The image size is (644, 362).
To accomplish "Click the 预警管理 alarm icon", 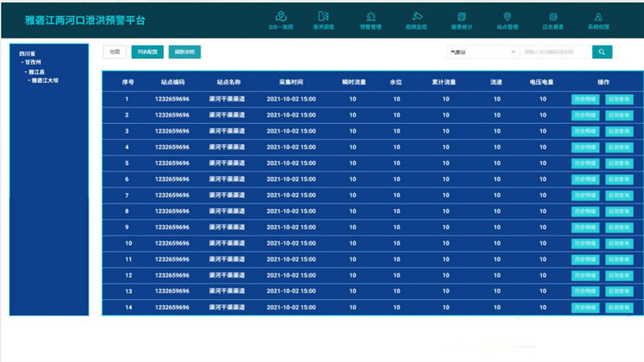I will [370, 16].
